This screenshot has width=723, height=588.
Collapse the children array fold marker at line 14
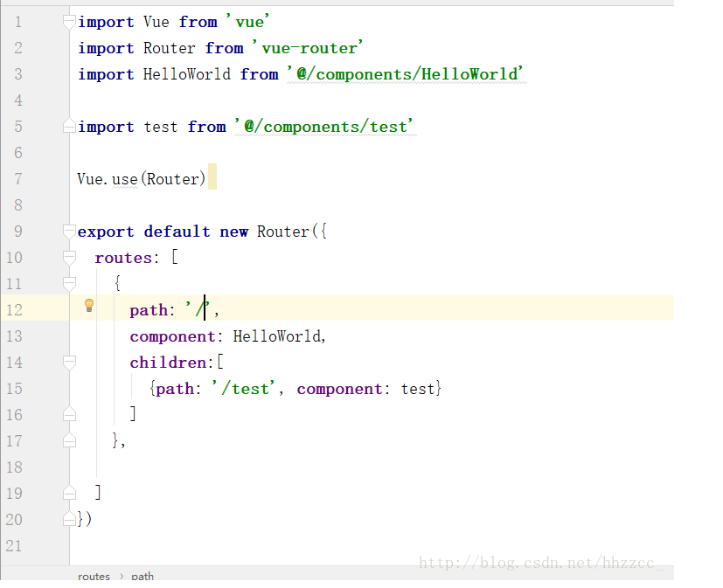(69, 363)
